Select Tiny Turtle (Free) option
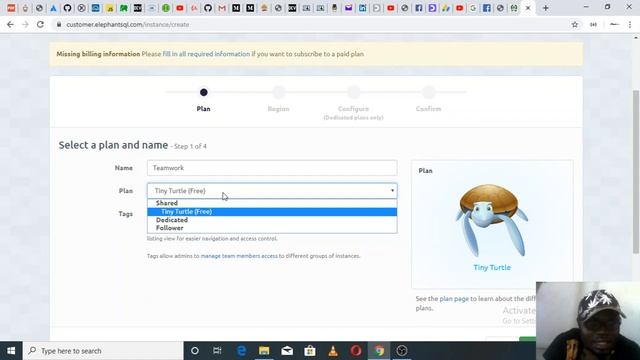 [272, 211]
